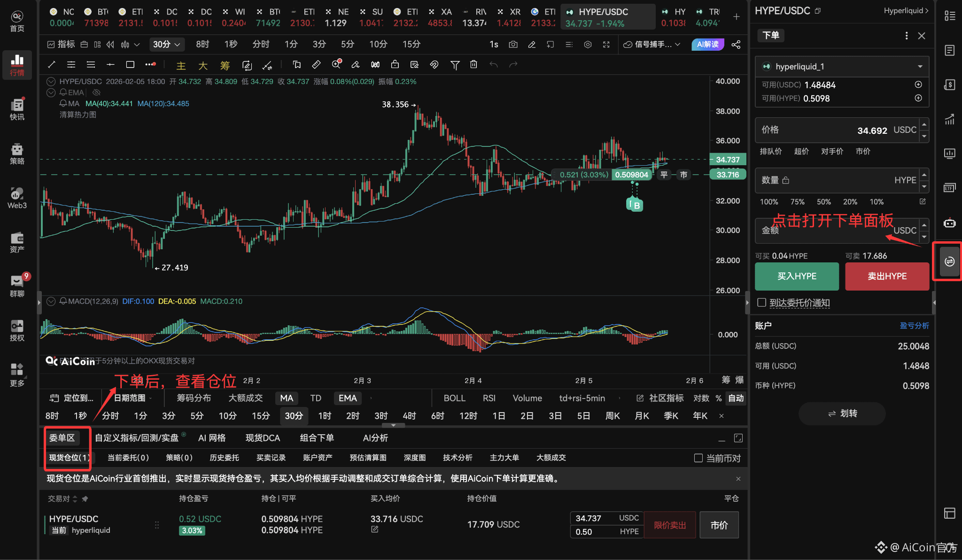Click the 买入HYPE buy button
The width and height of the screenshot is (962, 560).
coord(796,276)
